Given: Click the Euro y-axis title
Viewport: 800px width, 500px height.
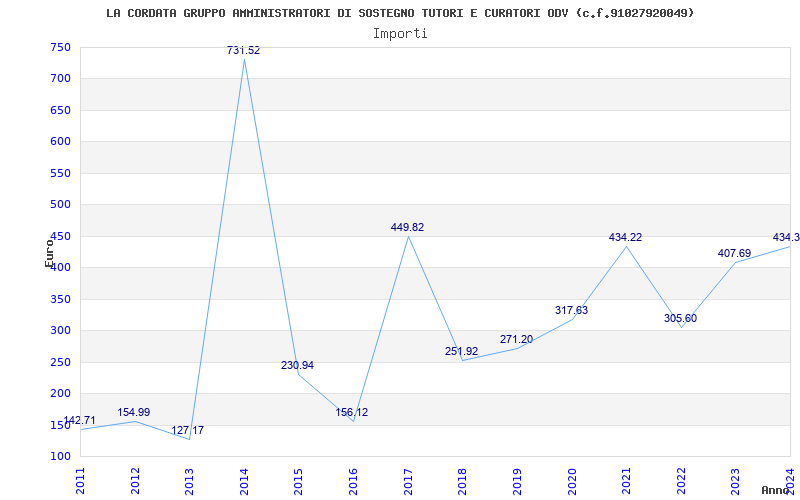Looking at the screenshot, I should click(x=49, y=253).
